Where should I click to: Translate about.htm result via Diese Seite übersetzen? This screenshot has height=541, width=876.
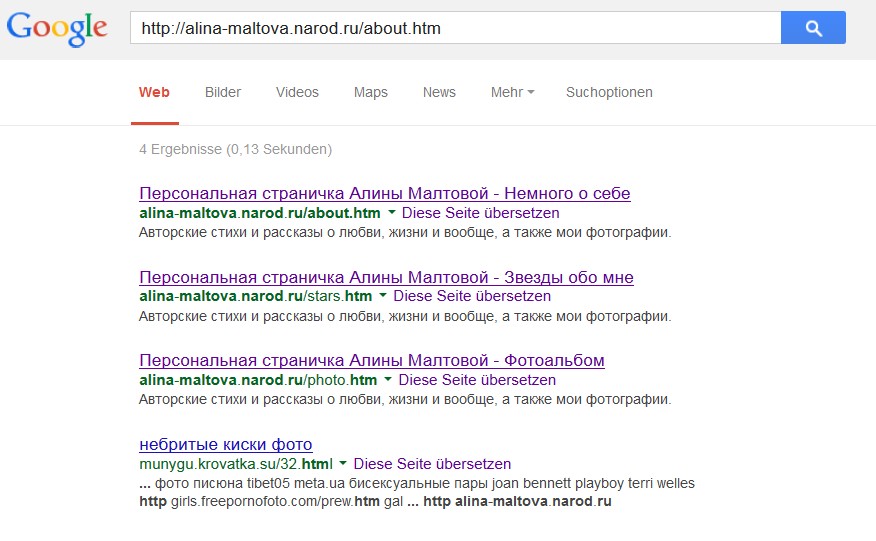(x=480, y=213)
